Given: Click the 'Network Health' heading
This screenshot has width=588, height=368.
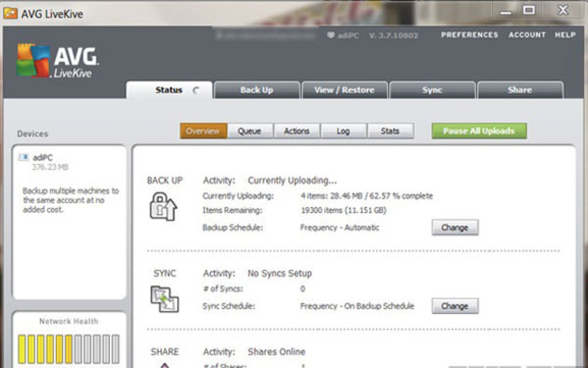Looking at the screenshot, I should [x=69, y=321].
